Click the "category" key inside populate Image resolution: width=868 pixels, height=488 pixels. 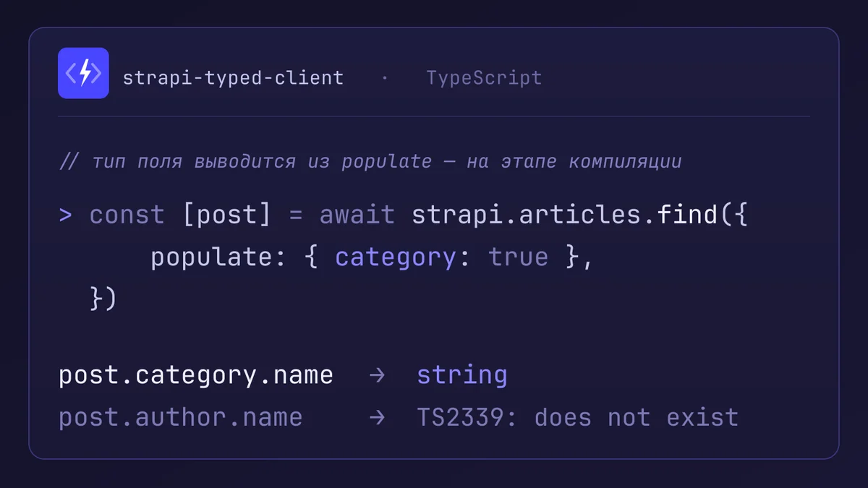pos(396,257)
